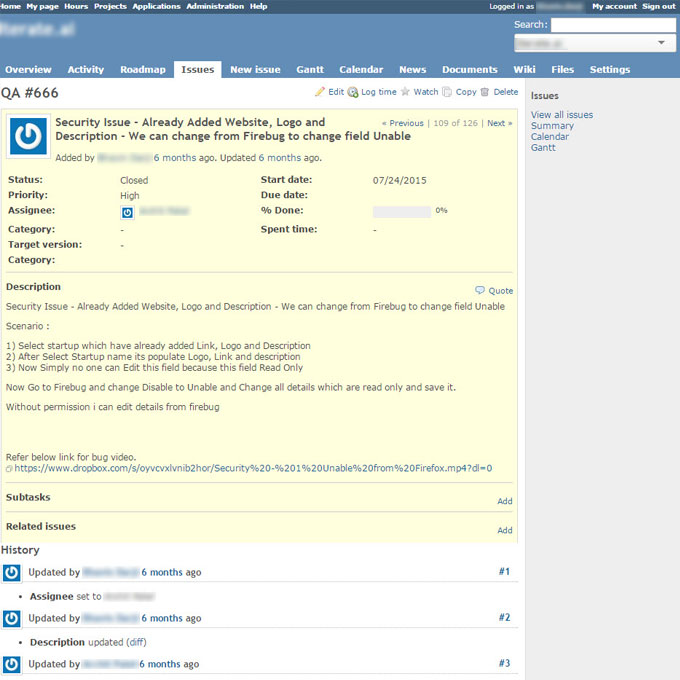680x680 pixels.
Task: Open My account link
Action: [615, 7]
